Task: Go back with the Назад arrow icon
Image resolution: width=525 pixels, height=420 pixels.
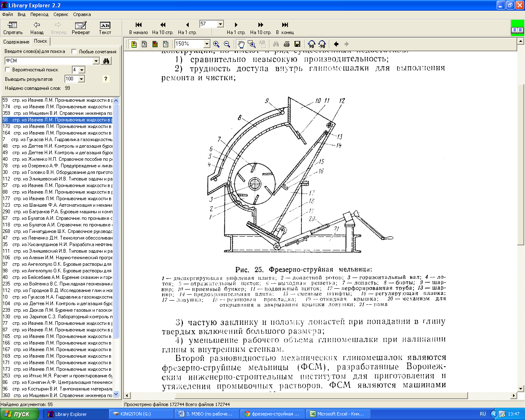Action: click(x=37, y=25)
